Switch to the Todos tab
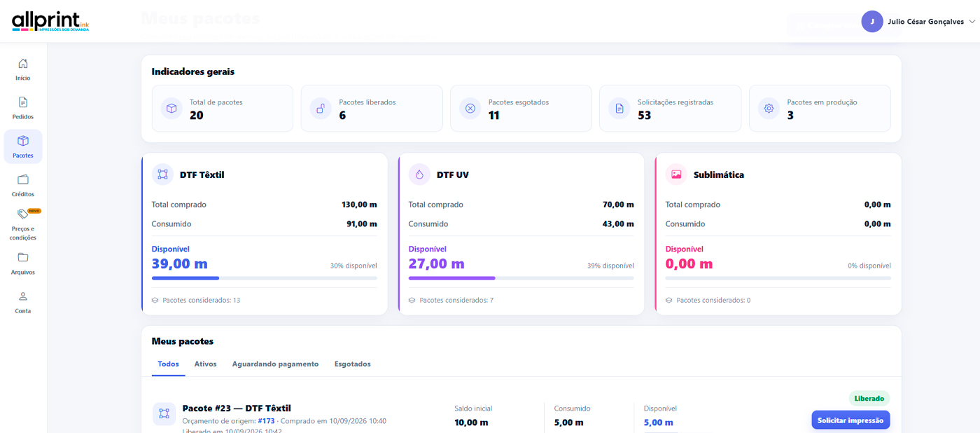Screen dimensions: 980x433 point(169,364)
